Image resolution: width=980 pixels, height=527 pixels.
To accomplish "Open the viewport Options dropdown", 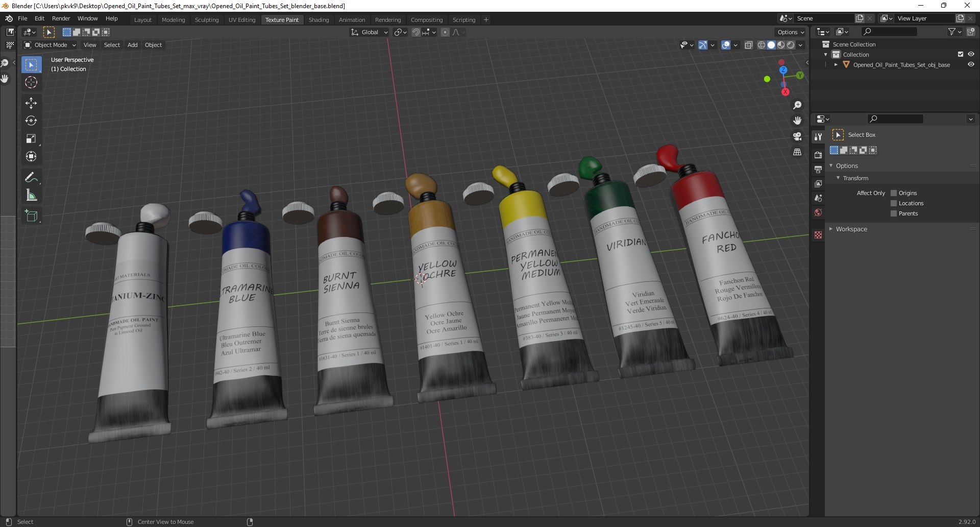I will click(791, 32).
